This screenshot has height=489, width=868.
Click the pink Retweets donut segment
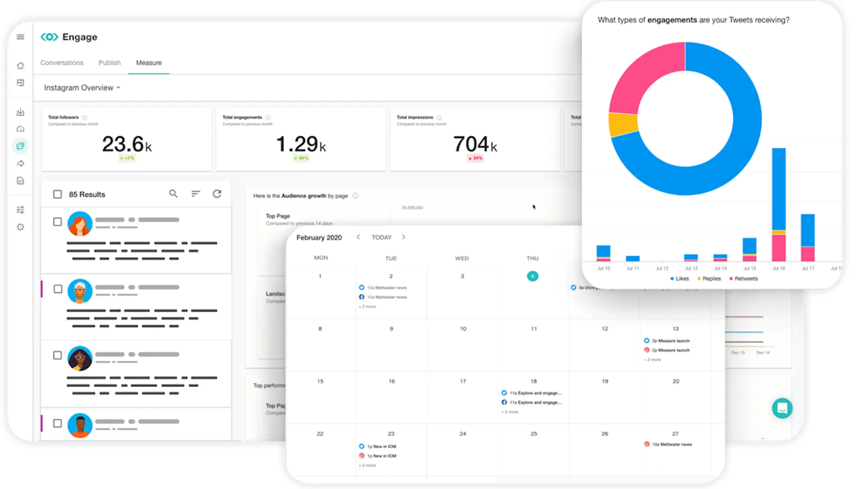643,77
